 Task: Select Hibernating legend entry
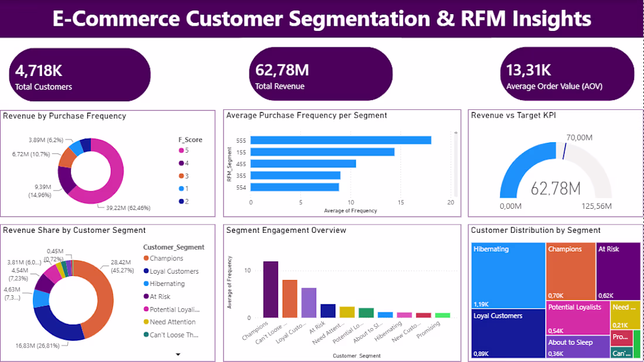click(x=164, y=284)
